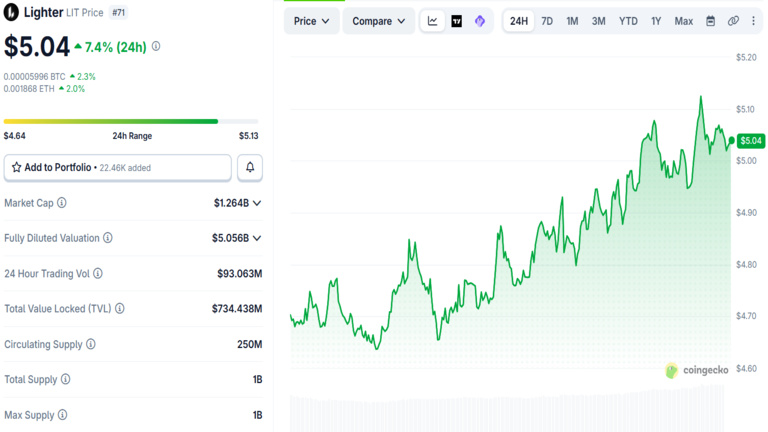Click the $4.60 y-axis label
The height and width of the screenshot is (432, 768).
[746, 368]
